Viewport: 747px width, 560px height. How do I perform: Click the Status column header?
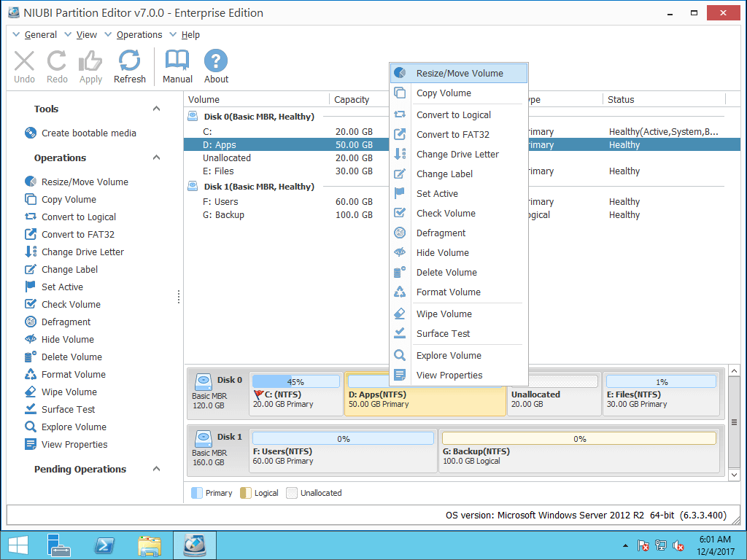664,99
